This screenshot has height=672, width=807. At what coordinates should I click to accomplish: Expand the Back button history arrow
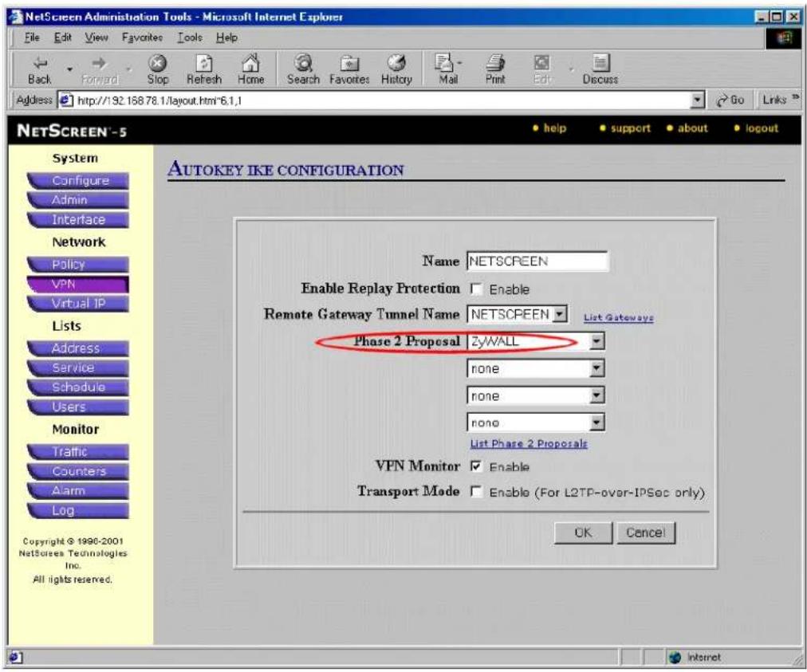69,69
